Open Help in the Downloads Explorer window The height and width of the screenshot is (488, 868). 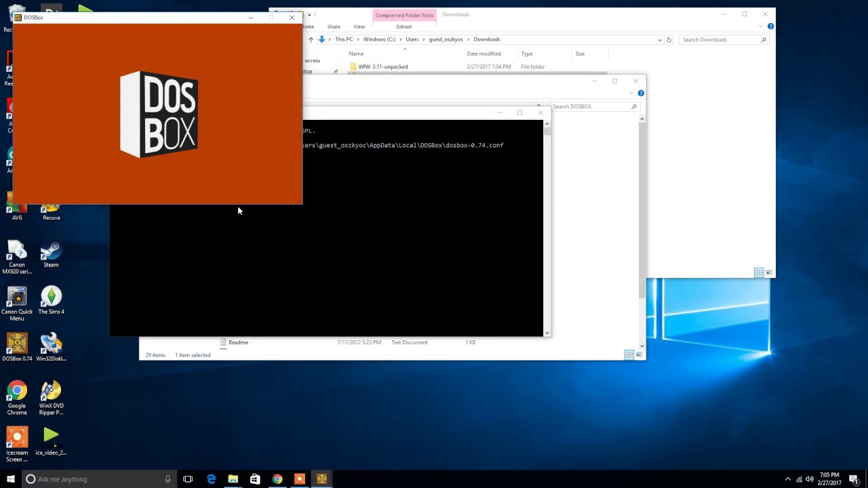(770, 26)
